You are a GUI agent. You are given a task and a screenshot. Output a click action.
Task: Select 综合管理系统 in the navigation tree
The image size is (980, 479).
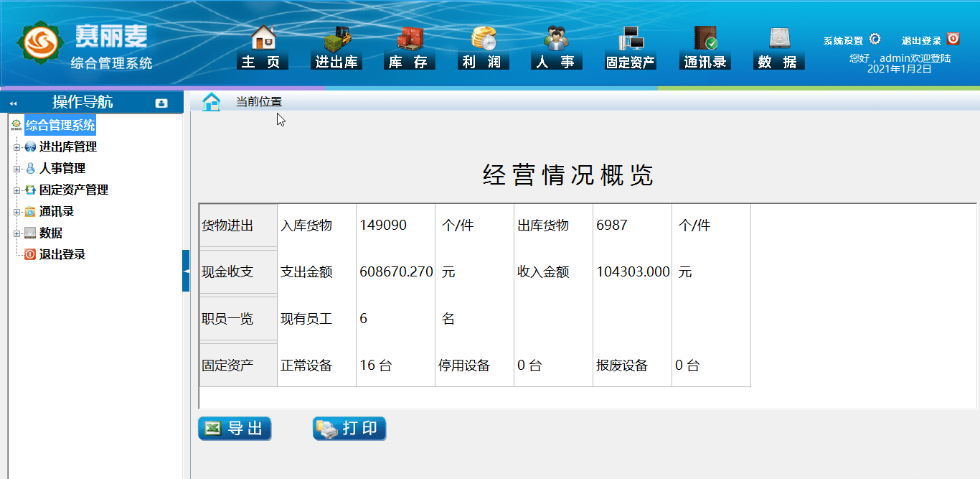coord(60,125)
